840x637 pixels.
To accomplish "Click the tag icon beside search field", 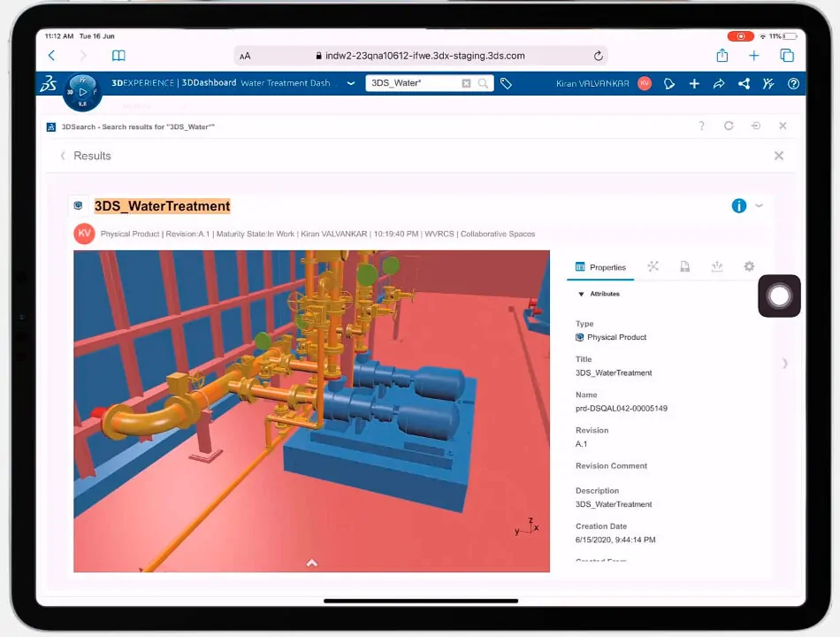I will click(x=506, y=83).
